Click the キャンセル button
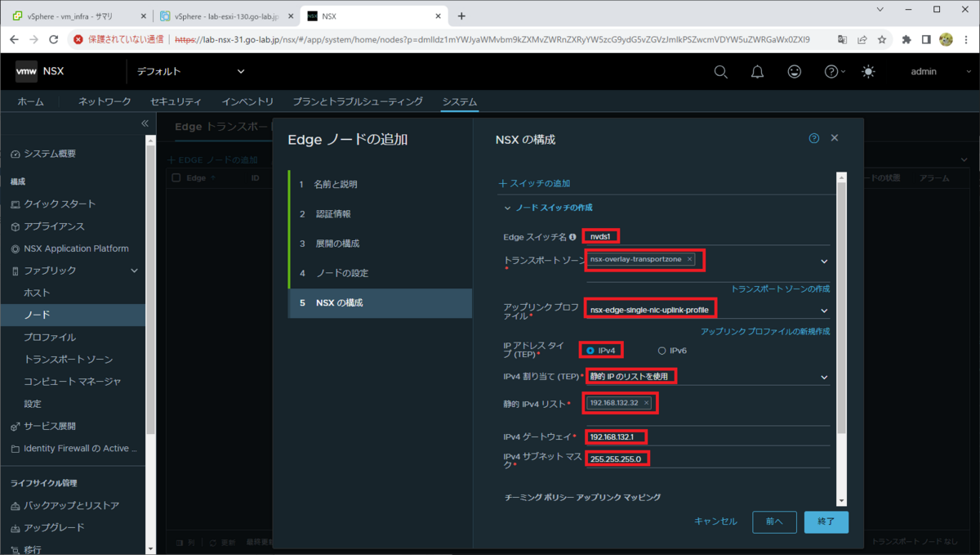 pos(715,521)
